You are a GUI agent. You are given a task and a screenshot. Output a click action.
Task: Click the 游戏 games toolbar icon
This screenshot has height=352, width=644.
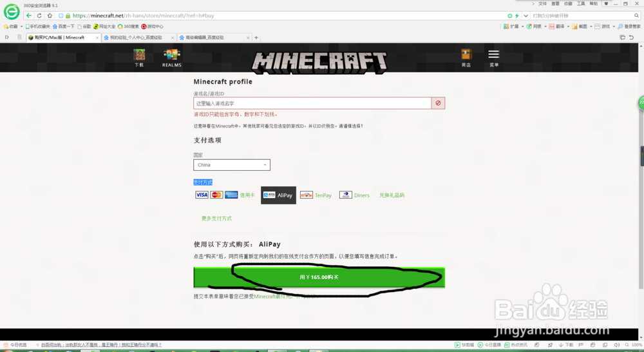tap(603, 26)
